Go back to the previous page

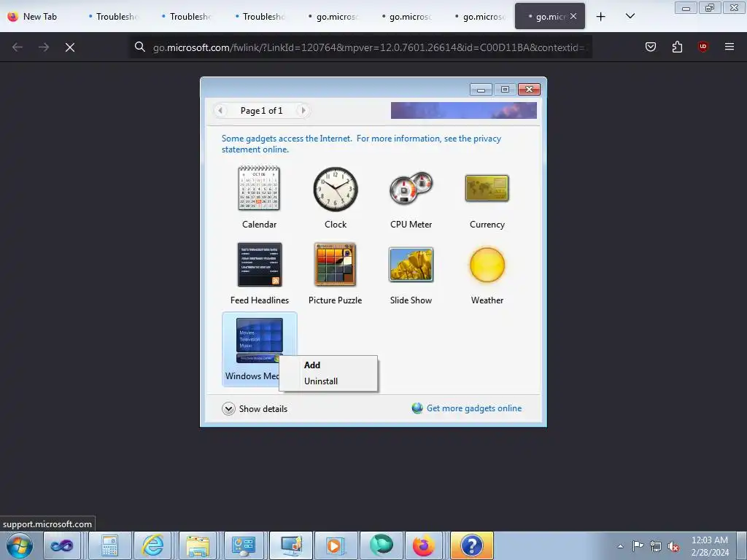[x=18, y=47]
